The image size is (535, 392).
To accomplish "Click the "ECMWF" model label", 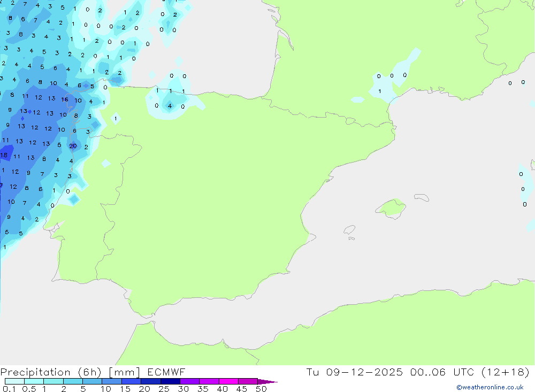I will [x=166, y=372].
